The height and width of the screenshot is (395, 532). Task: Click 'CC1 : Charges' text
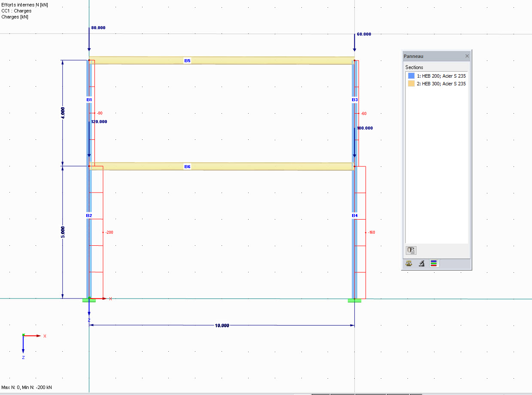click(x=16, y=11)
